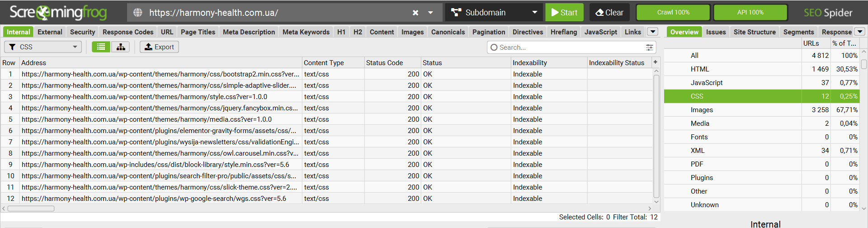868x228 pixels.
Task: Click the Export upload icon
Action: (x=148, y=47)
